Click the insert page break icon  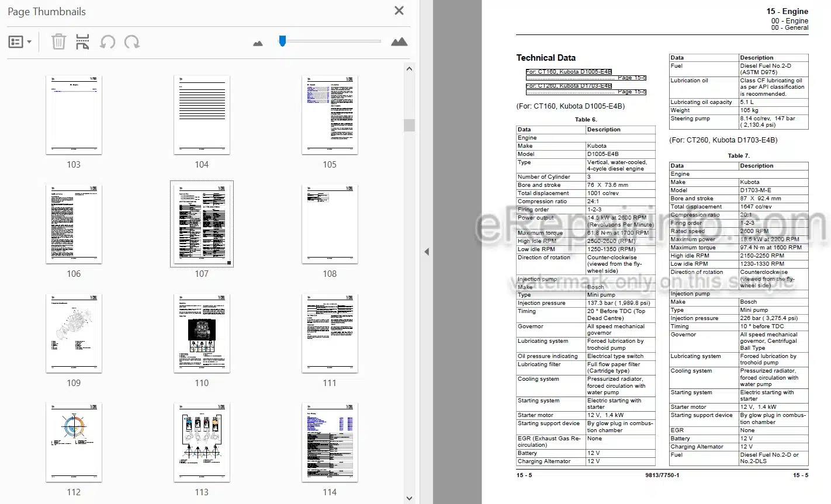(x=82, y=42)
